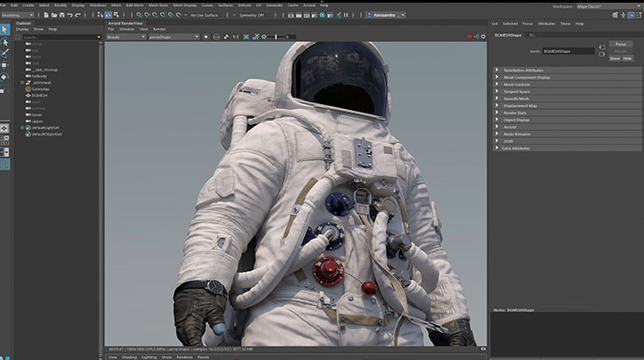Adjust the RenderView exposure slider
Viewport: 644px width, 360px height.
click(x=275, y=37)
